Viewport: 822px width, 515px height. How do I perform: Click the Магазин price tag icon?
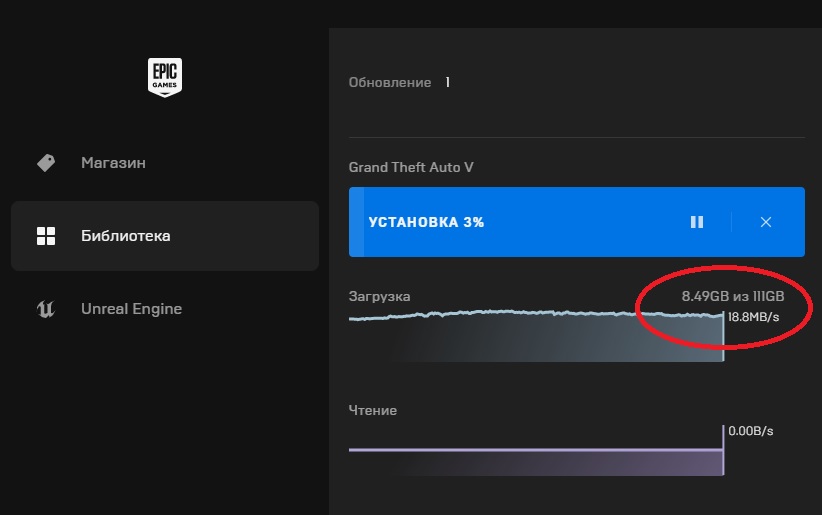(46, 162)
